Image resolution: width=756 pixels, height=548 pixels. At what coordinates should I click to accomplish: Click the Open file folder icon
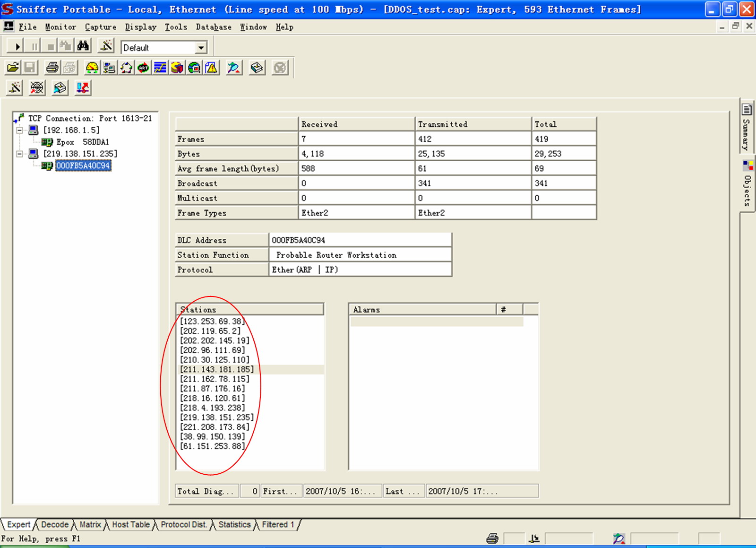pos(13,68)
